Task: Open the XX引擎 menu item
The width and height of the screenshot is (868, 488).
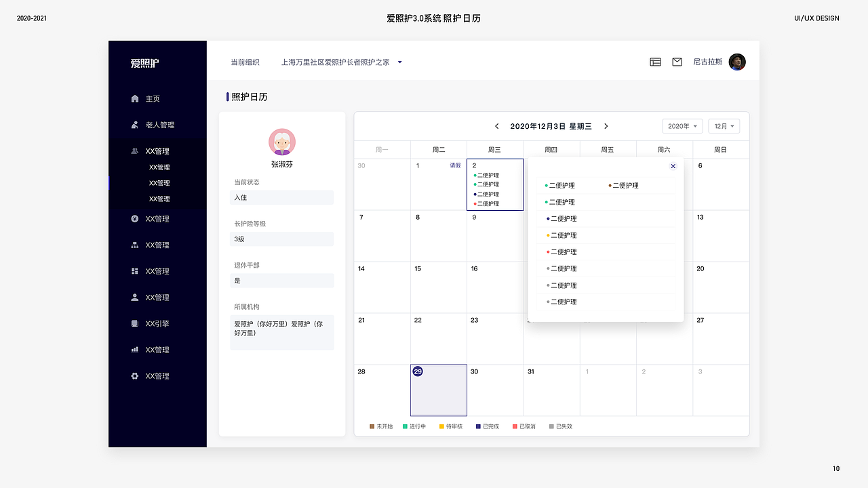Action: (157, 324)
